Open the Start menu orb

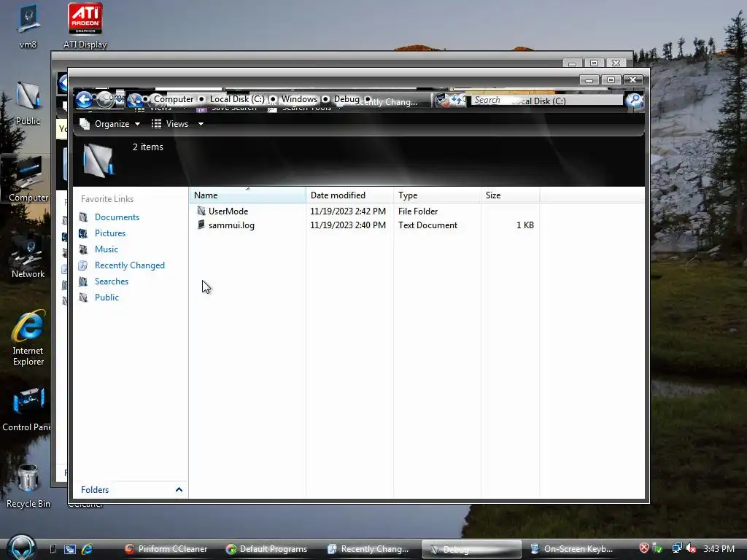click(21, 548)
